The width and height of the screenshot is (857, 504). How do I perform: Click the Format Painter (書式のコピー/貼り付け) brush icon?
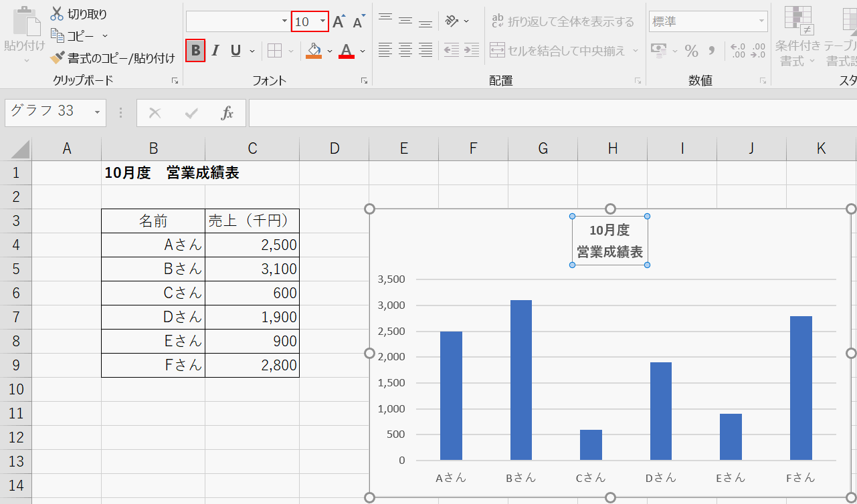tap(58, 58)
